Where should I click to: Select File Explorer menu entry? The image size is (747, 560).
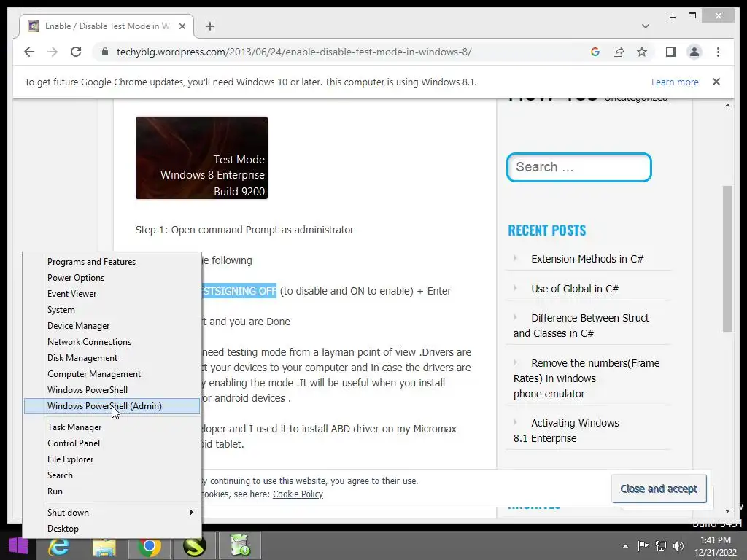pyautogui.click(x=112, y=459)
